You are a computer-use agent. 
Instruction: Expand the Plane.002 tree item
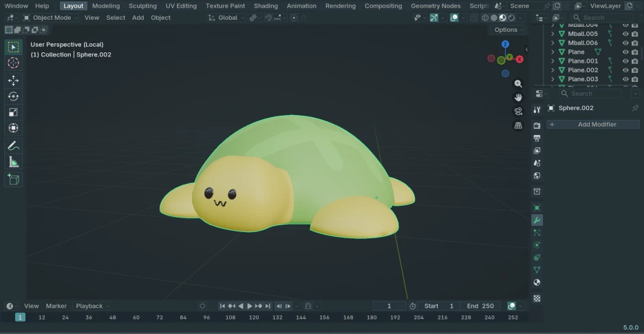pos(552,70)
